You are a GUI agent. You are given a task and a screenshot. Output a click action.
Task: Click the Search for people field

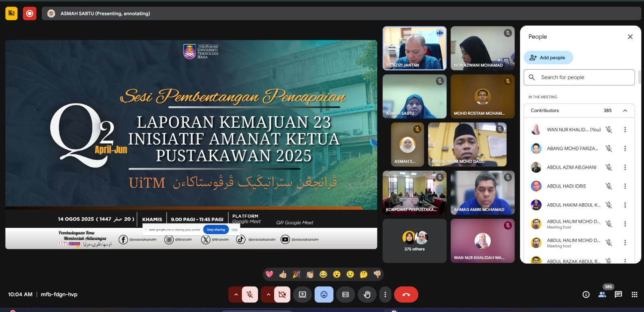tap(580, 77)
